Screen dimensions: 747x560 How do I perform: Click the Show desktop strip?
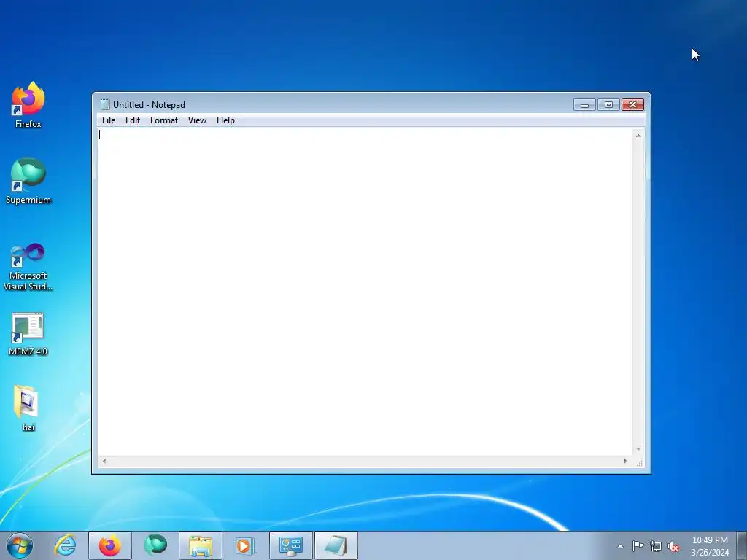(742, 545)
